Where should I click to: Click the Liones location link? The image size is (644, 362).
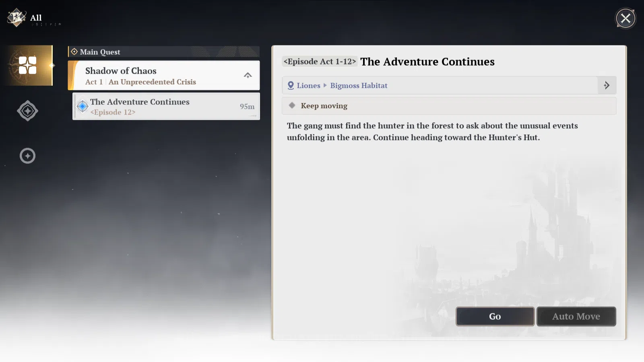point(308,85)
